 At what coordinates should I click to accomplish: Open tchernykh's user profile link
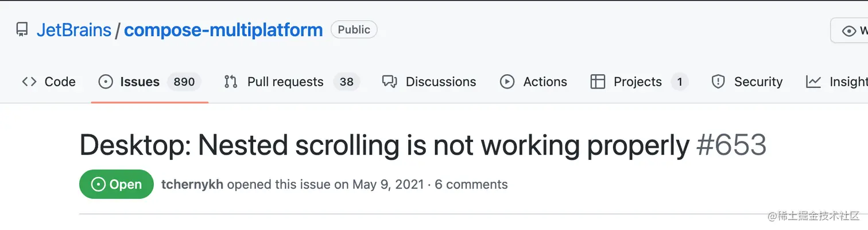[x=192, y=185]
